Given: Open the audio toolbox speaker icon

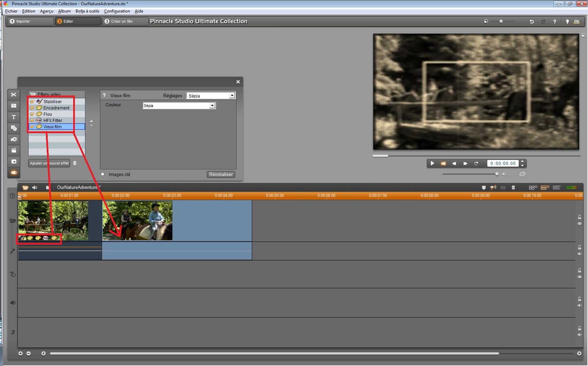Looking at the screenshot, I should pos(34,188).
